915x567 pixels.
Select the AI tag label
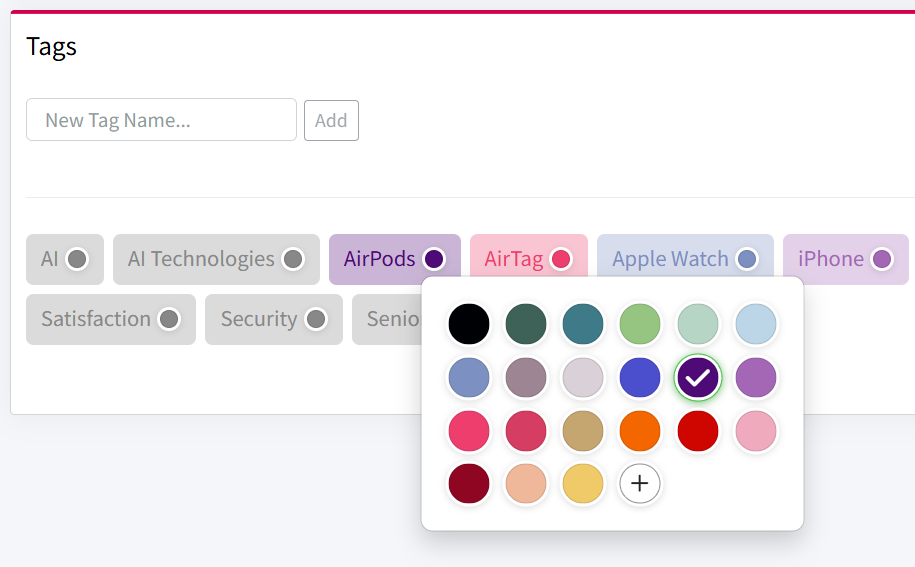pos(50,259)
